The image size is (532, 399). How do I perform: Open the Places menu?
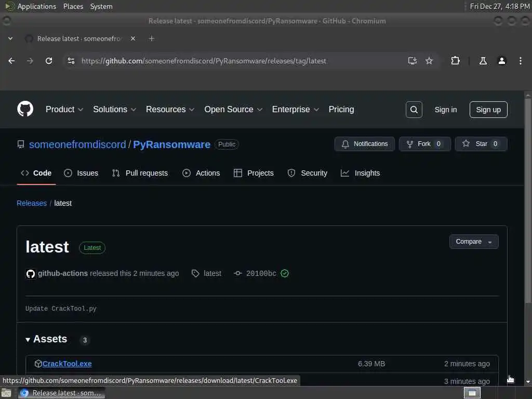coord(73,6)
